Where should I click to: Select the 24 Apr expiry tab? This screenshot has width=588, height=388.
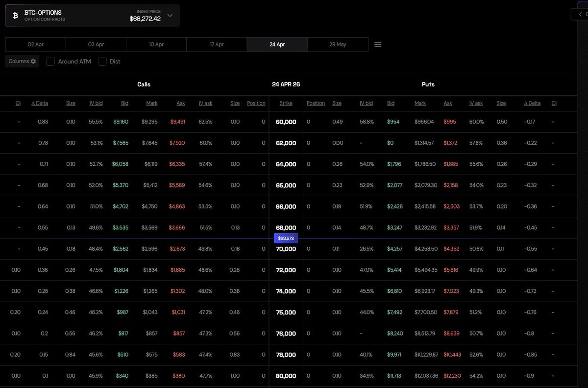click(277, 44)
